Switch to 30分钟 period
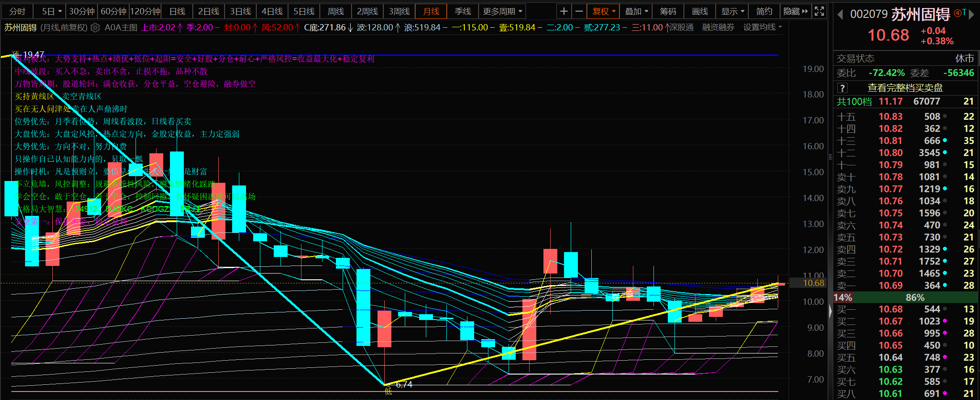 (x=82, y=11)
